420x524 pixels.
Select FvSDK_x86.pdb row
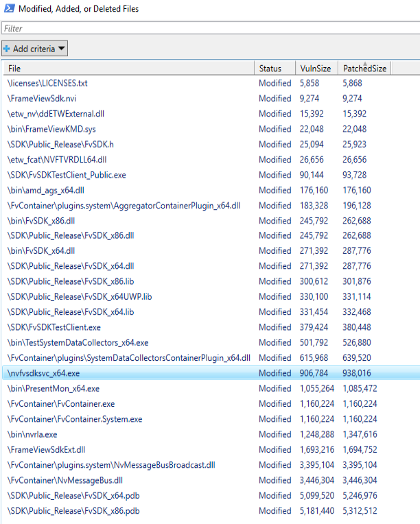211,511
